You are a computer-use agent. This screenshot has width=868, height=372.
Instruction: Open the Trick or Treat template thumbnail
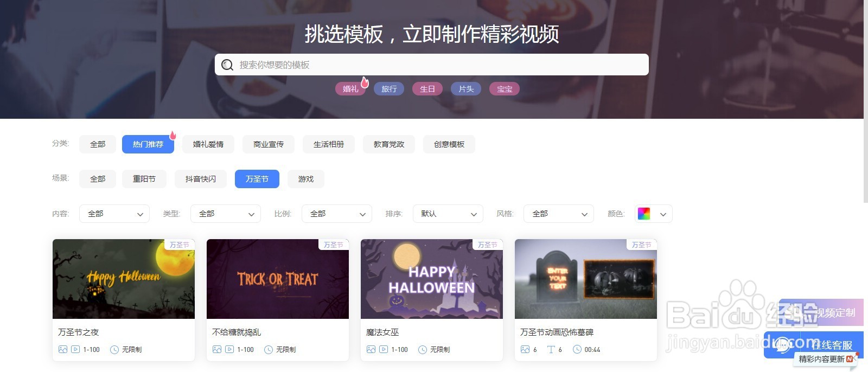(278, 279)
